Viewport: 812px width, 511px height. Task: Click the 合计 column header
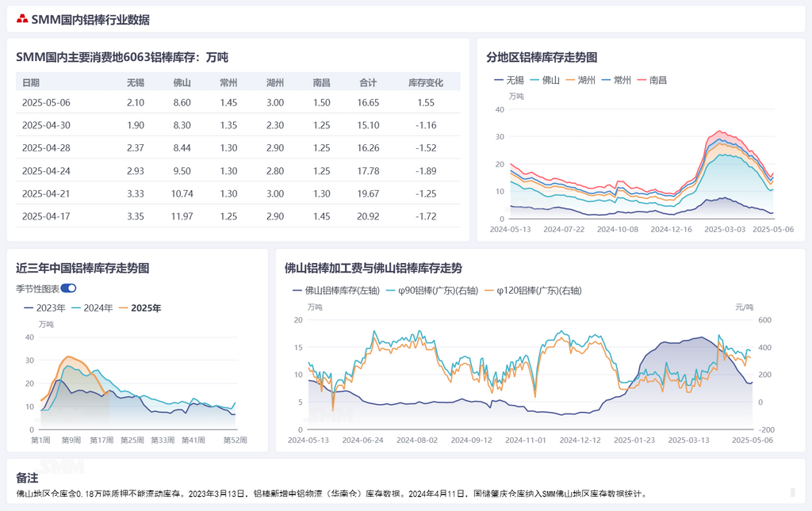[368, 82]
